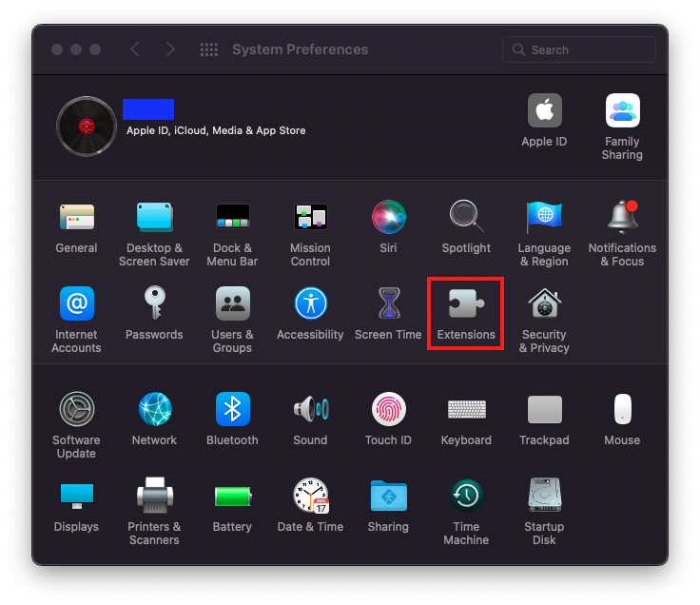Go back with the left chevron
Image resolution: width=700 pixels, height=605 pixels.
(135, 49)
